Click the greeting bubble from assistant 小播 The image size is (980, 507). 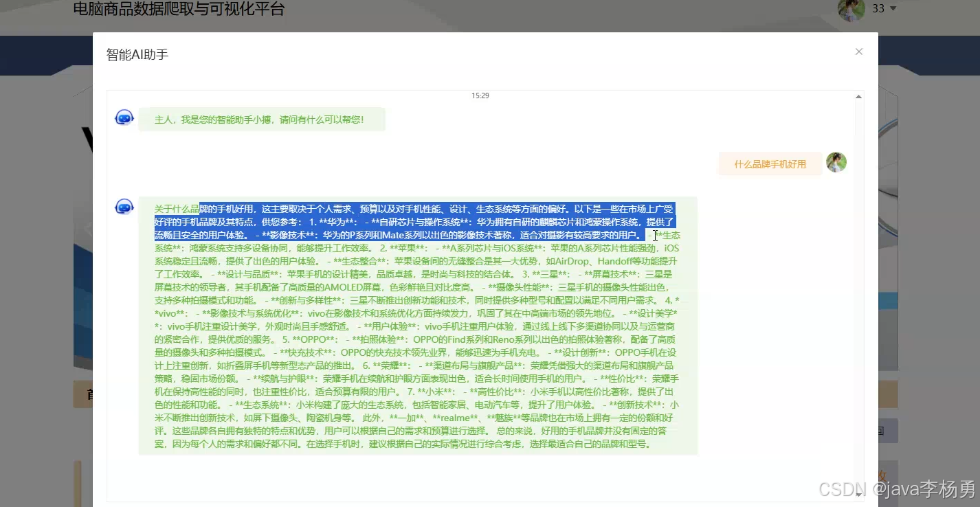261,119
